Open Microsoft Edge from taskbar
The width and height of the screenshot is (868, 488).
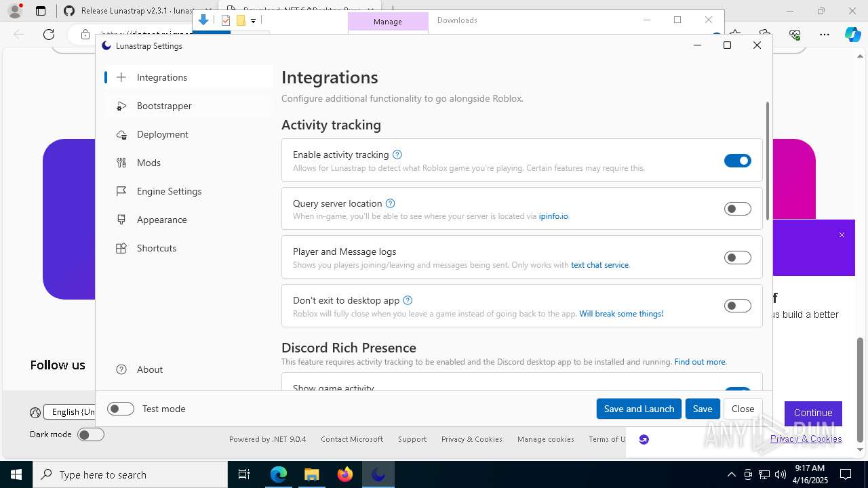point(279,474)
